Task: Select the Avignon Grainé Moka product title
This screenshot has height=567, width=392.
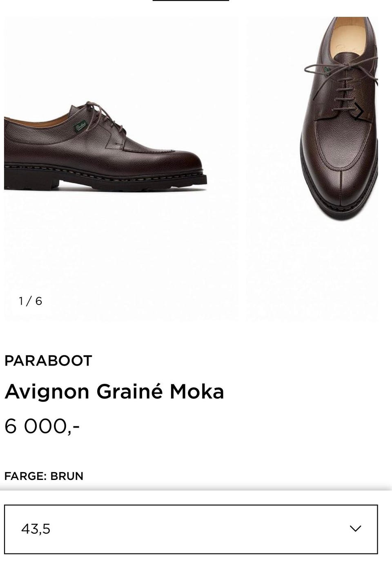Action: (114, 392)
